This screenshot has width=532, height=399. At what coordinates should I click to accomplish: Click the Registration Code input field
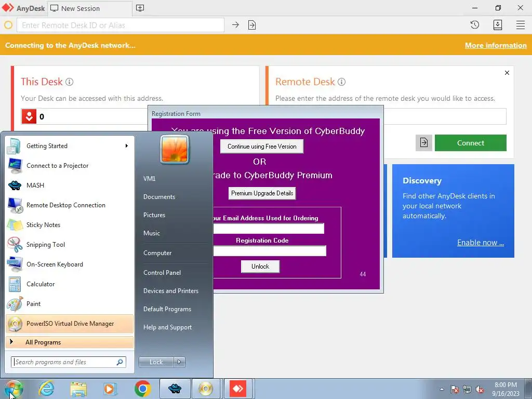point(270,251)
